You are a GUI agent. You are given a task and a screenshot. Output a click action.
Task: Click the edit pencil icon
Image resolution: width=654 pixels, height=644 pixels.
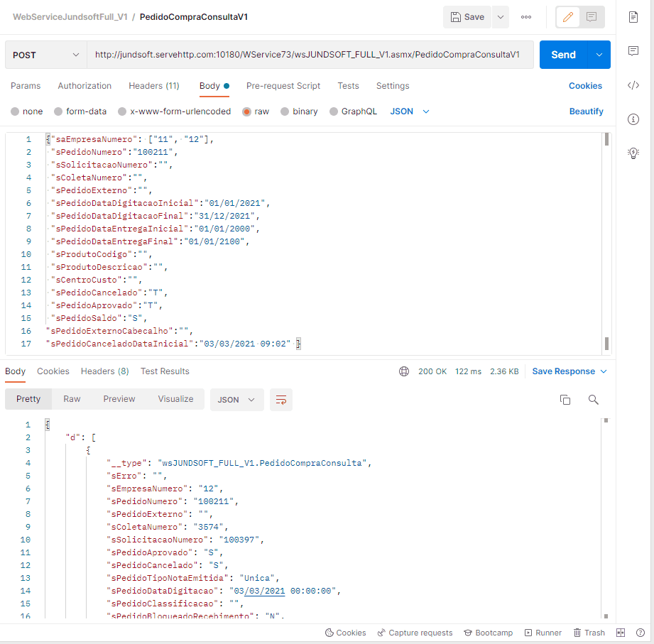pyautogui.click(x=567, y=17)
